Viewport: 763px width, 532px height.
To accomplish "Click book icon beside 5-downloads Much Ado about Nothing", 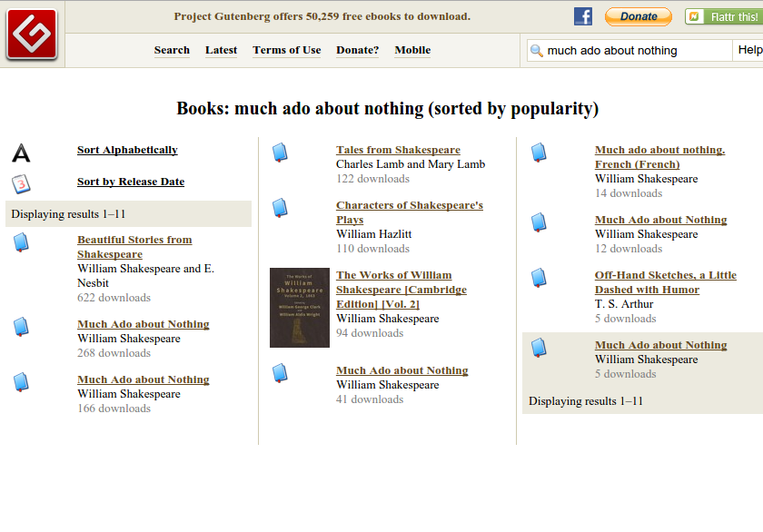I will pos(539,348).
